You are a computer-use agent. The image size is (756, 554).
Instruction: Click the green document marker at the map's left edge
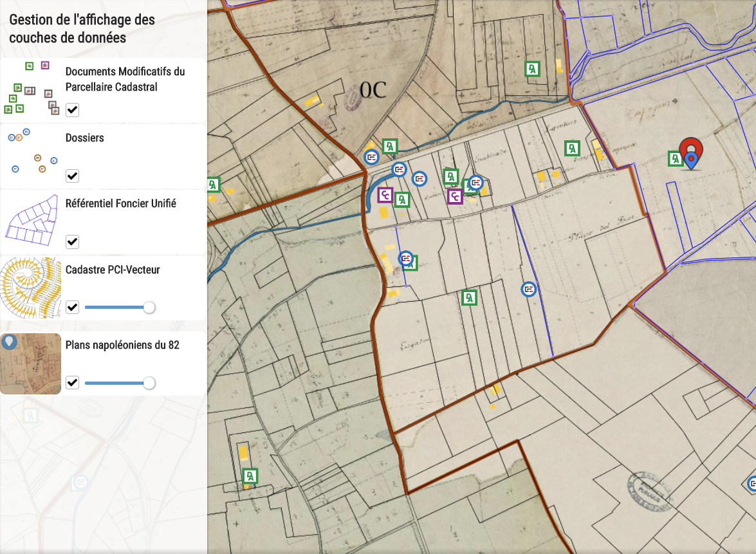[213, 185]
